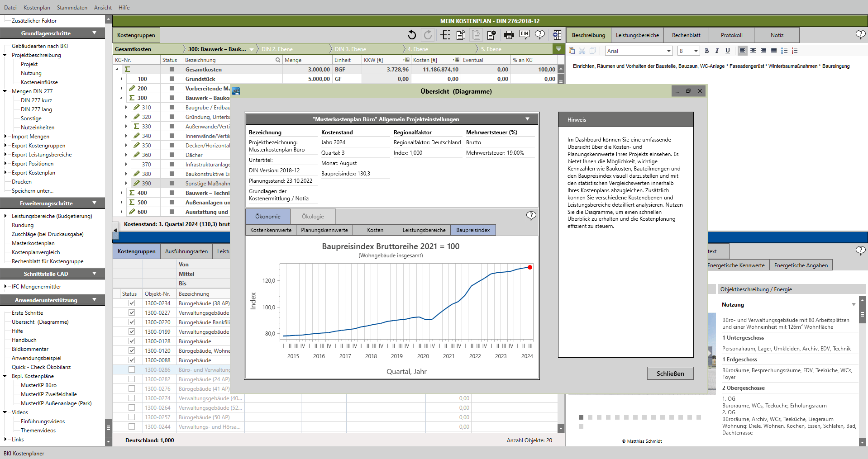Viewport: 868px width, 459px height.
Task: Uncheck the 1300-0220 object checkbox
Action: pos(132,322)
